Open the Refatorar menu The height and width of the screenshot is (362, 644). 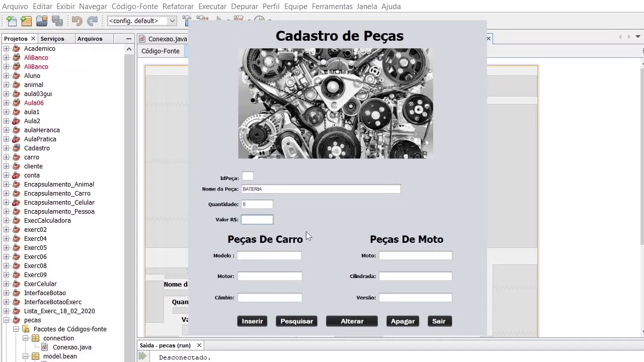(x=178, y=7)
